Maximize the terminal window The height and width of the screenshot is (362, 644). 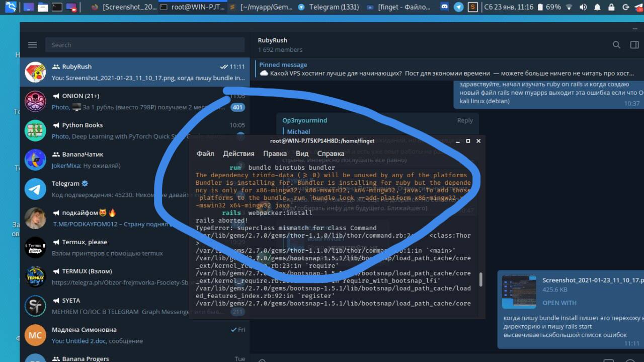[x=468, y=141]
